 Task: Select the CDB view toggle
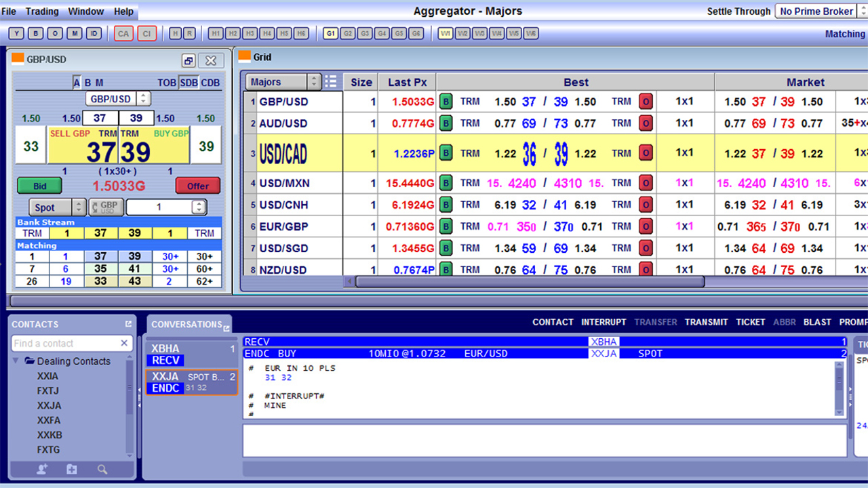point(210,83)
